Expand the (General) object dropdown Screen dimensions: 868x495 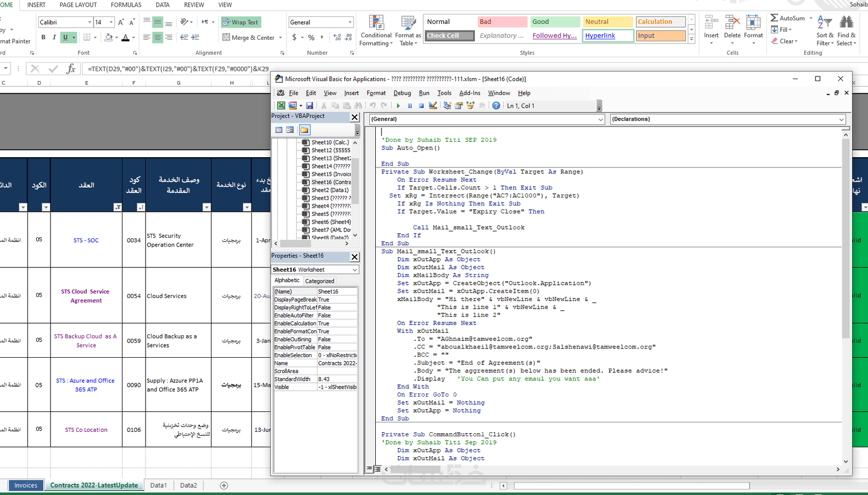coord(600,119)
